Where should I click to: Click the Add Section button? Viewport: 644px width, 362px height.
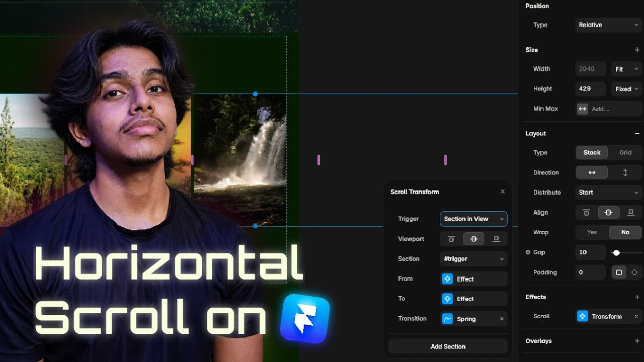point(448,346)
